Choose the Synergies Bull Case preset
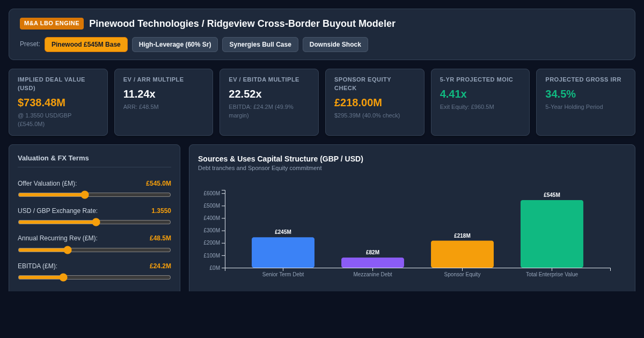Viewport: 644px width, 338px height. click(260, 45)
